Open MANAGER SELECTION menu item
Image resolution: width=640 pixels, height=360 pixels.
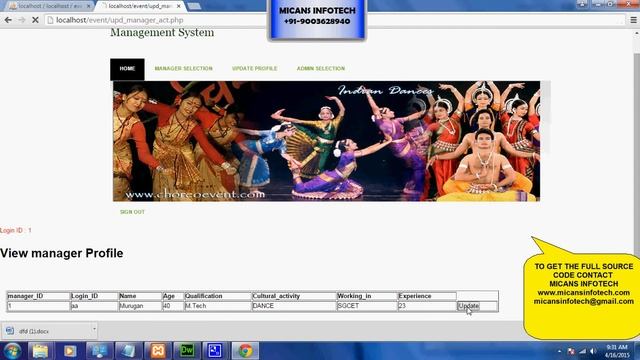click(x=183, y=69)
